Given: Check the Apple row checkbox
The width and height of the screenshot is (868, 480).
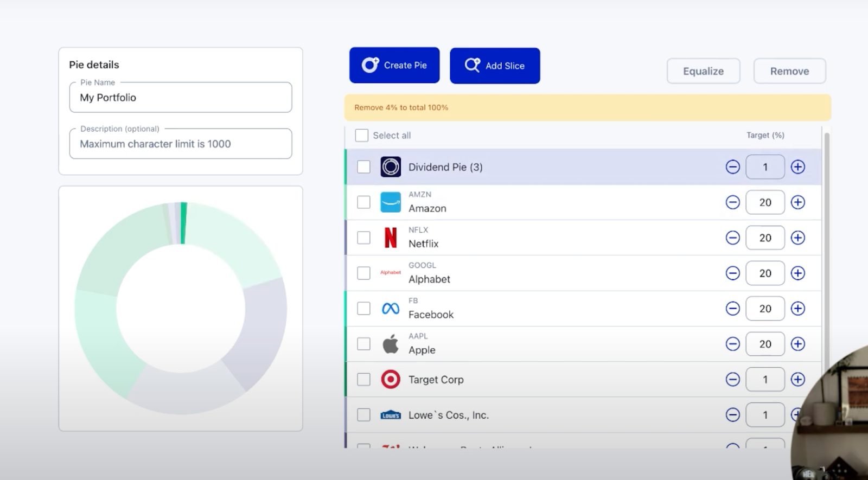Looking at the screenshot, I should [364, 344].
